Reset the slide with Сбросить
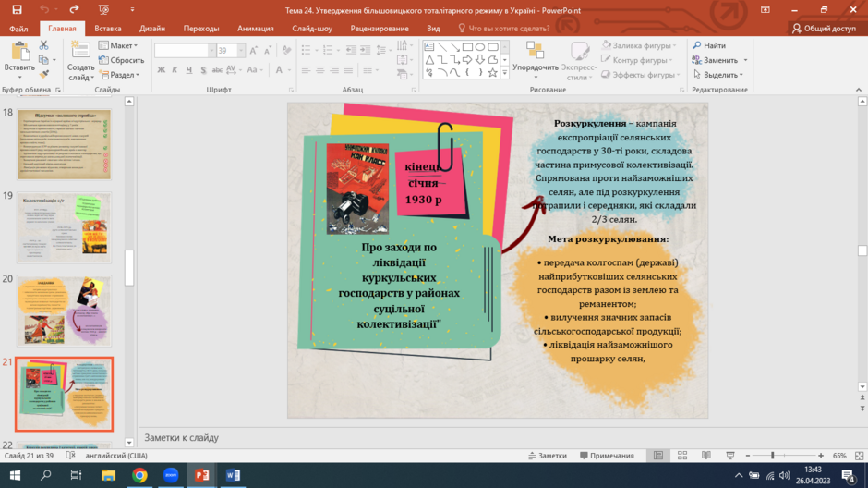Image resolution: width=868 pixels, height=488 pixels. 121,60
